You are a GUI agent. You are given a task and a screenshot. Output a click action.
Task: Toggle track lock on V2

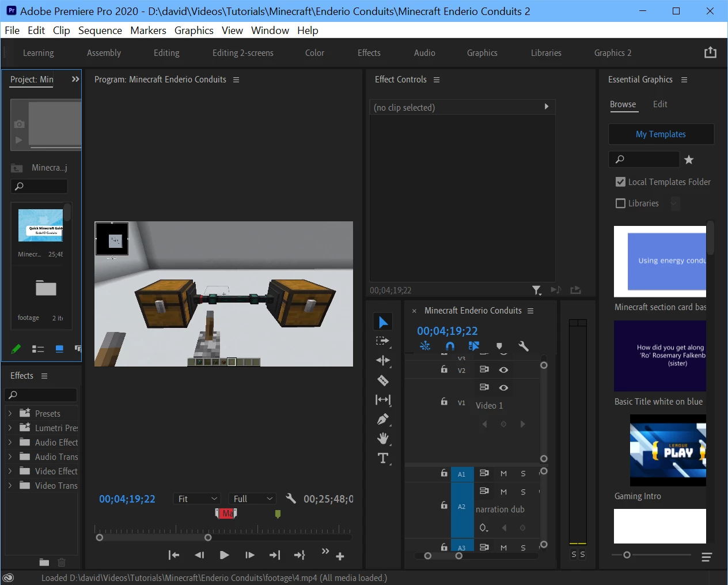[x=444, y=369]
